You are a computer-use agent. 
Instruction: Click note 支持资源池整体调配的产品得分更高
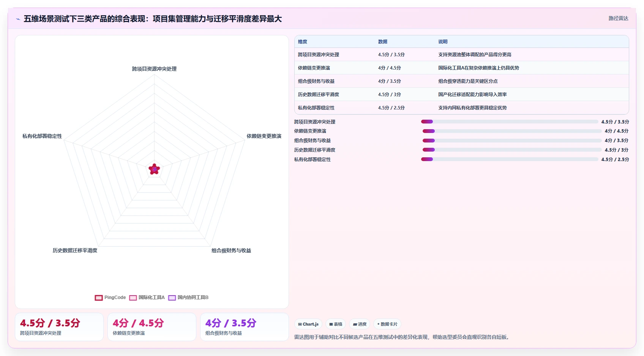pyautogui.click(x=475, y=55)
